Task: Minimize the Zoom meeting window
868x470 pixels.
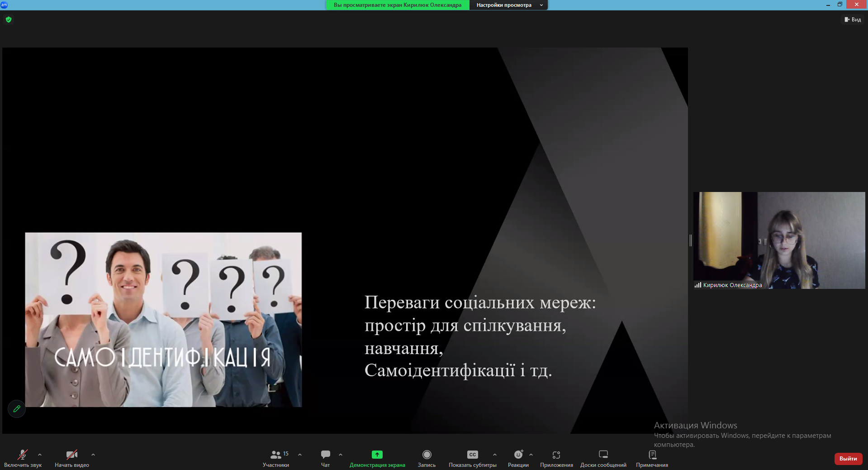Action: click(828, 5)
